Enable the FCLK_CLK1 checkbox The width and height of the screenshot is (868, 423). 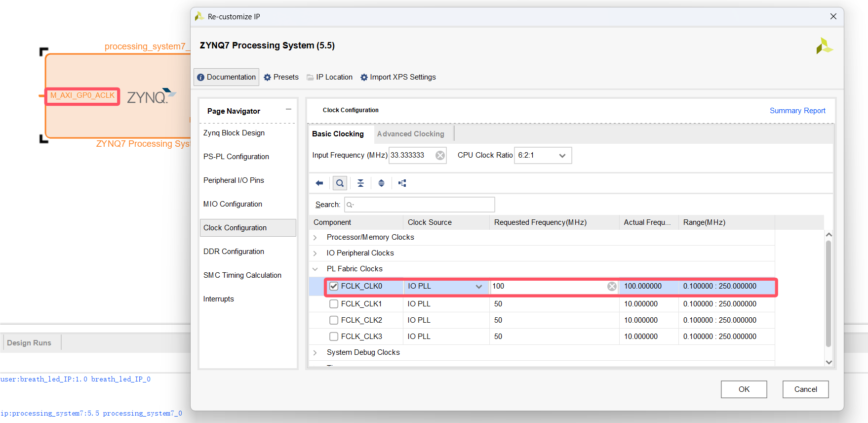[x=334, y=304]
